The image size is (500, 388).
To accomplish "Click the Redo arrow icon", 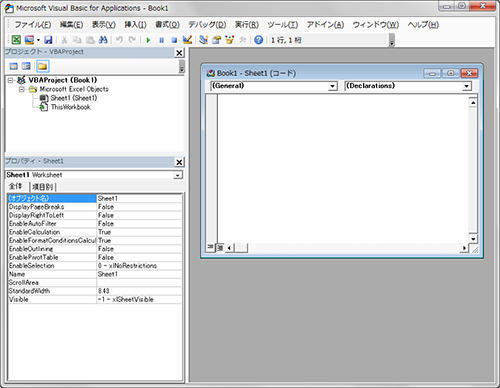I will 132,40.
